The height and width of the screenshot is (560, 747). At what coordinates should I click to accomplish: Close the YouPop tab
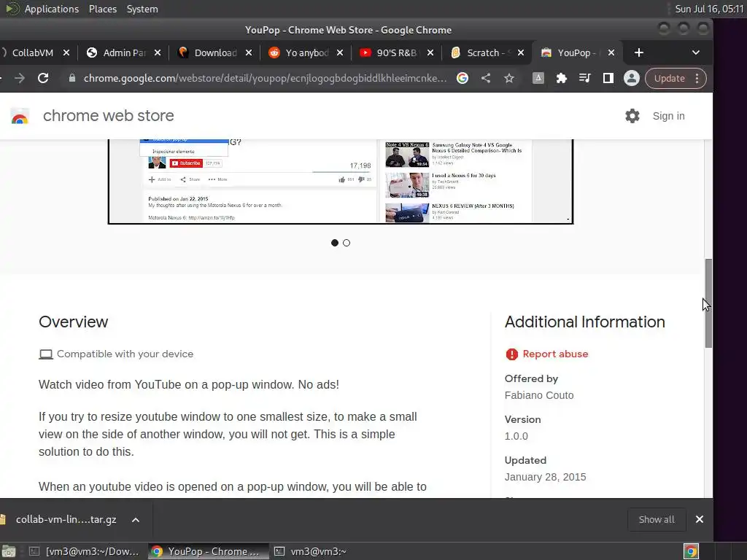pyautogui.click(x=611, y=52)
